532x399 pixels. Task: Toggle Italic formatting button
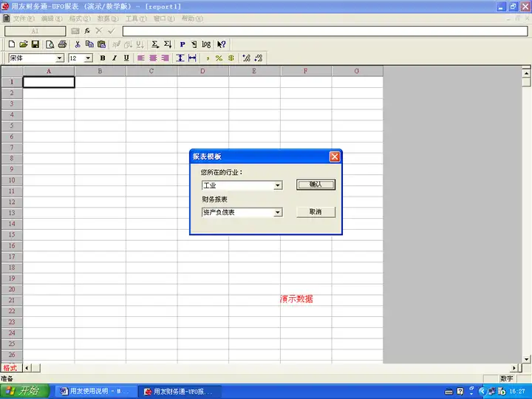tap(115, 58)
